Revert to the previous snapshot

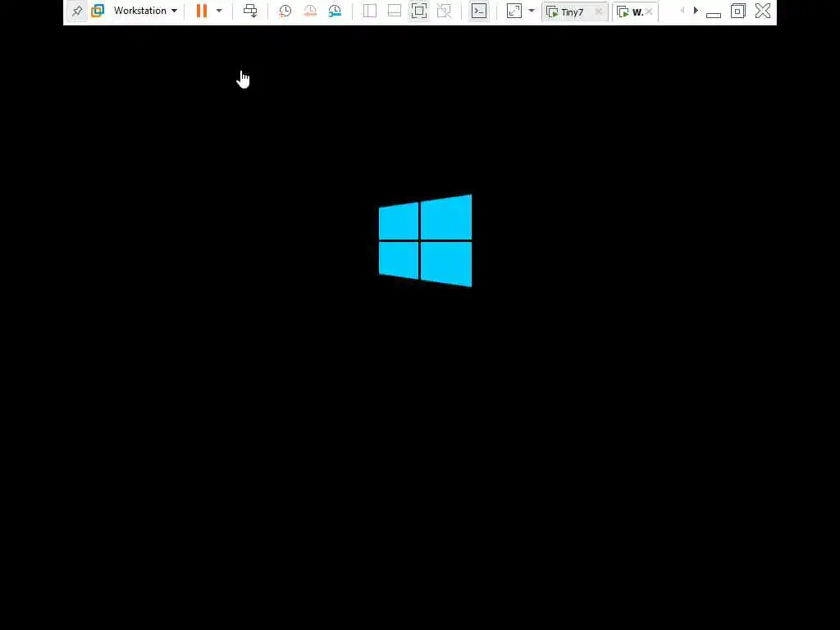tap(309, 11)
